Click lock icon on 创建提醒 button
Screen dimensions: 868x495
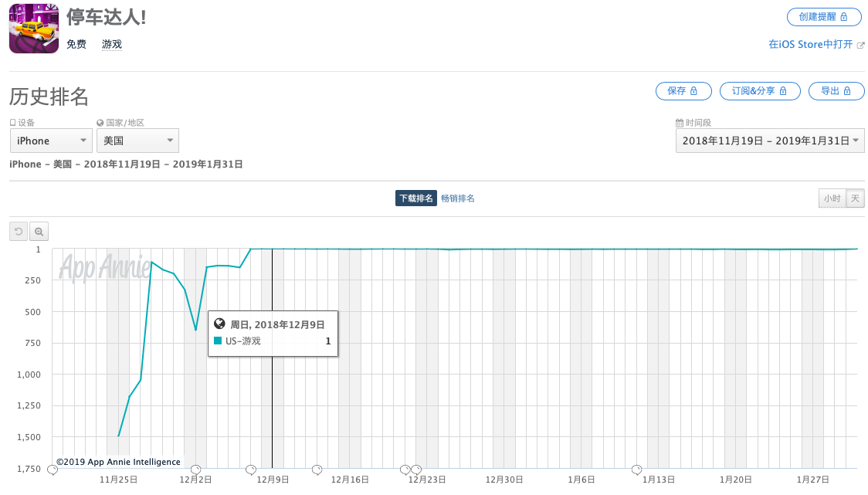[843, 17]
